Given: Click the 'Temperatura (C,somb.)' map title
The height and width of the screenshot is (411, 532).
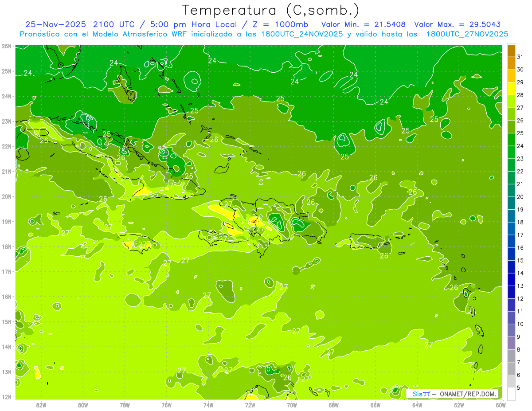Looking at the screenshot, I should (271, 10).
